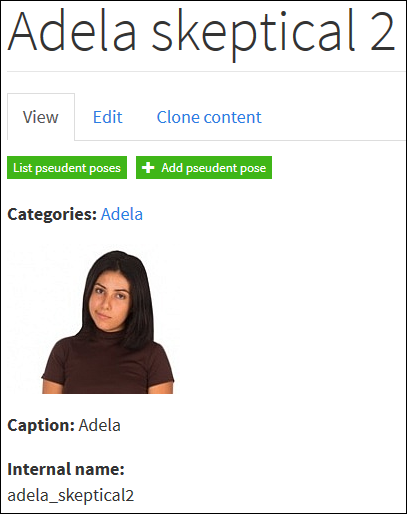The height and width of the screenshot is (514, 407).
Task: Click the Adela skeptical 2 page title
Action: [201, 33]
